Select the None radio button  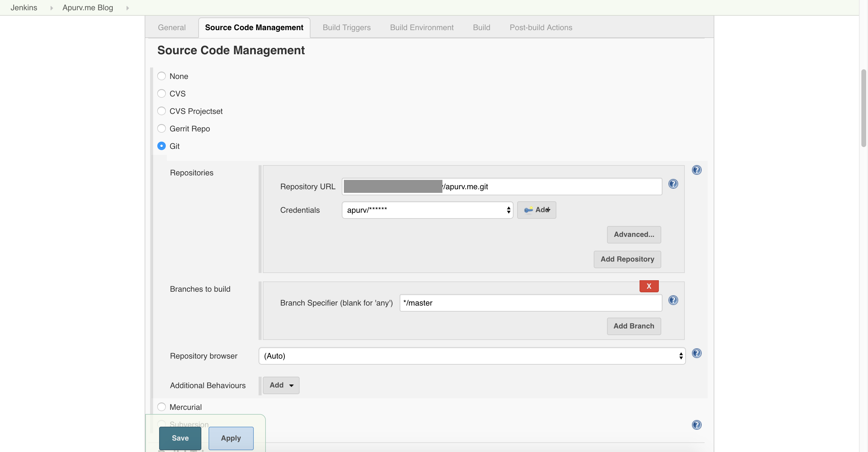tap(162, 76)
